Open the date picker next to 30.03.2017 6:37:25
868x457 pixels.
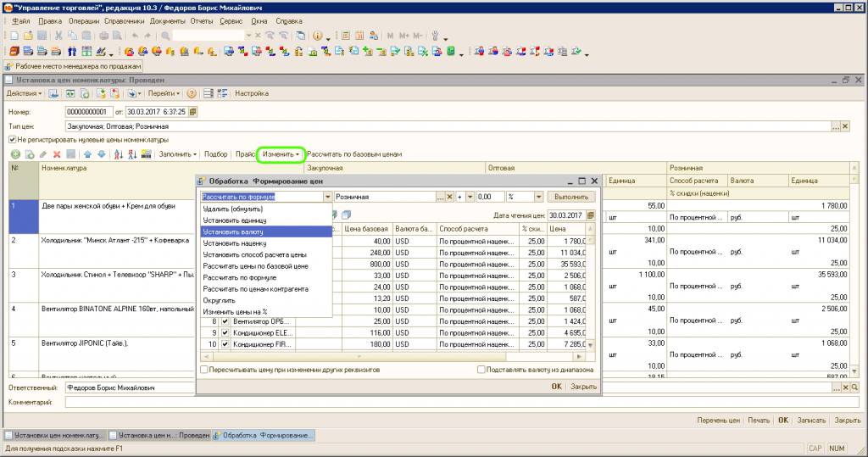coord(192,112)
